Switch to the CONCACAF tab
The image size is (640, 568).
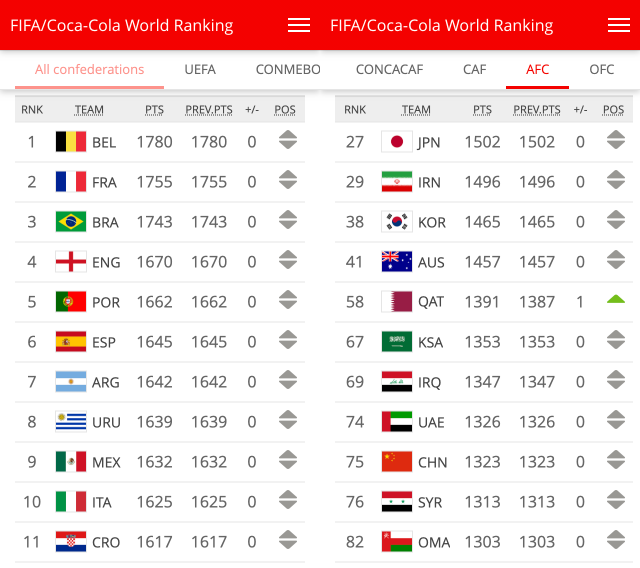pyautogui.click(x=389, y=69)
